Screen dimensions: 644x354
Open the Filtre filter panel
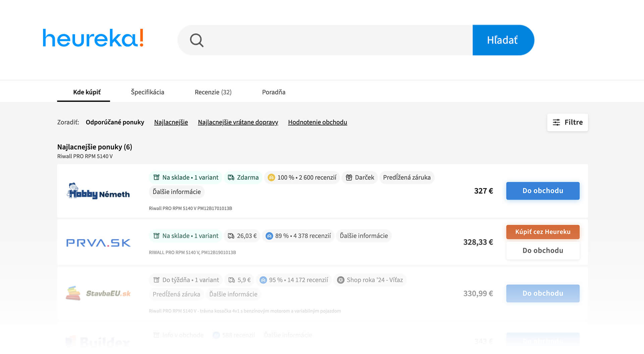(567, 122)
